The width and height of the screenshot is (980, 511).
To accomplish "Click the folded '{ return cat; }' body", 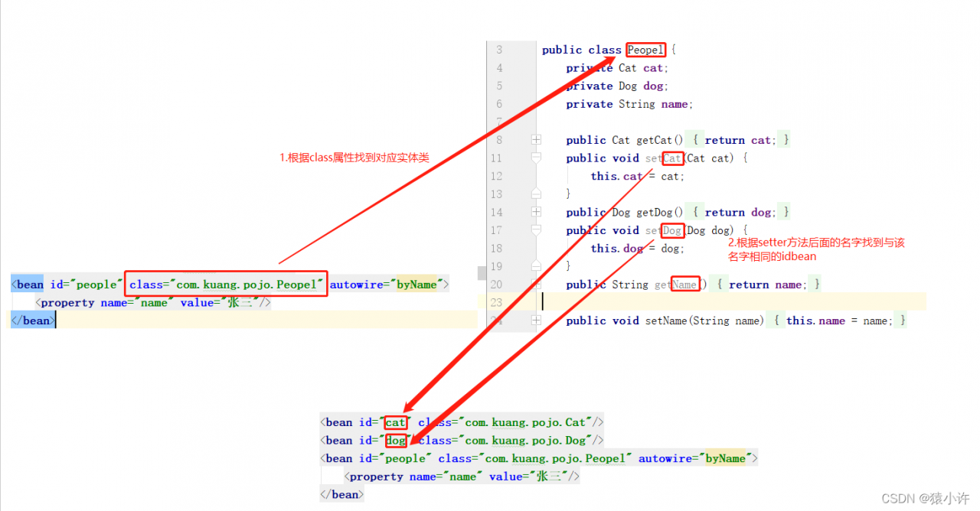I will pos(741,140).
